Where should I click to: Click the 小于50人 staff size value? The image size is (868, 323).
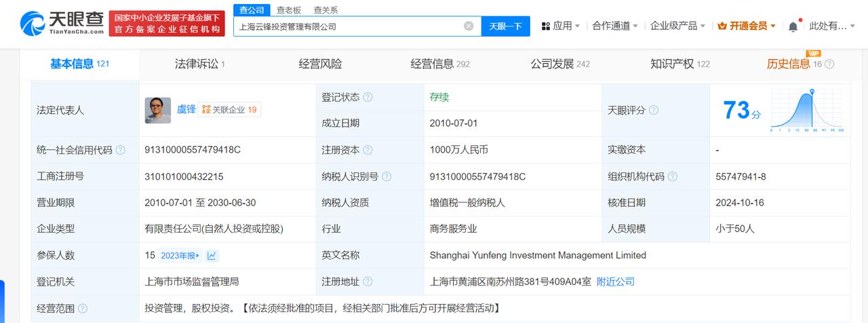734,229
